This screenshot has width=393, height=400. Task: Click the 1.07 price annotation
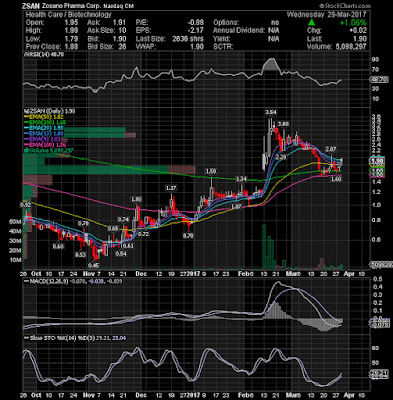(236, 206)
